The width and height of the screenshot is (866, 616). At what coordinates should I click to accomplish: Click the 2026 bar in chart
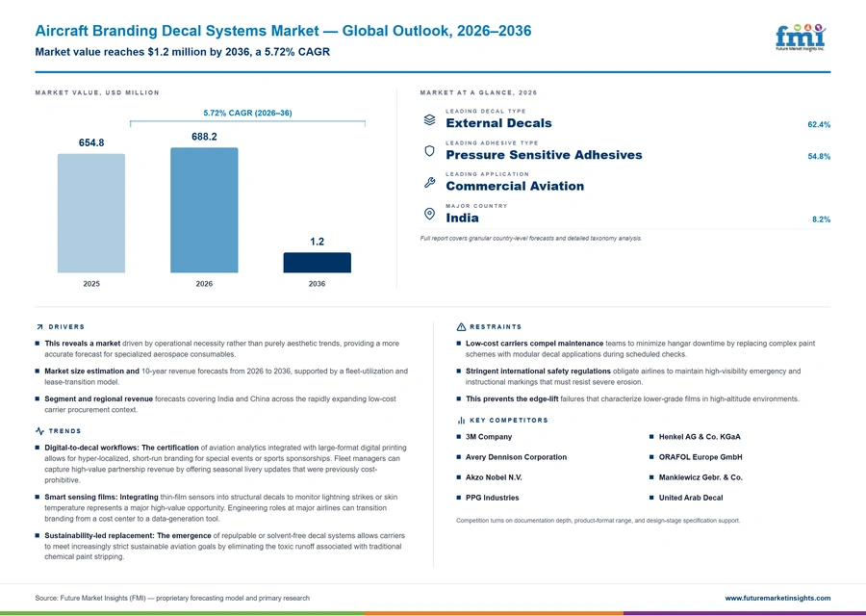204,210
